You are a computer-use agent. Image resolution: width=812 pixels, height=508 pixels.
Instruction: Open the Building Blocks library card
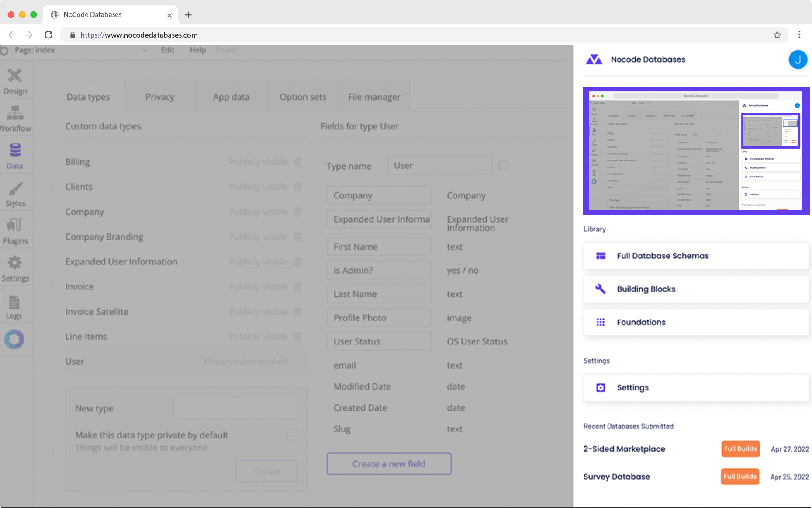pyautogui.click(x=696, y=289)
